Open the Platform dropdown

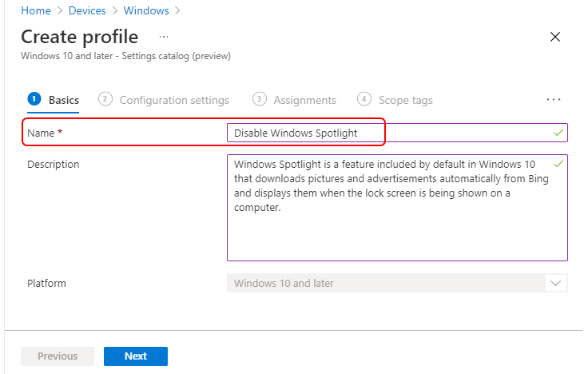[x=397, y=283]
